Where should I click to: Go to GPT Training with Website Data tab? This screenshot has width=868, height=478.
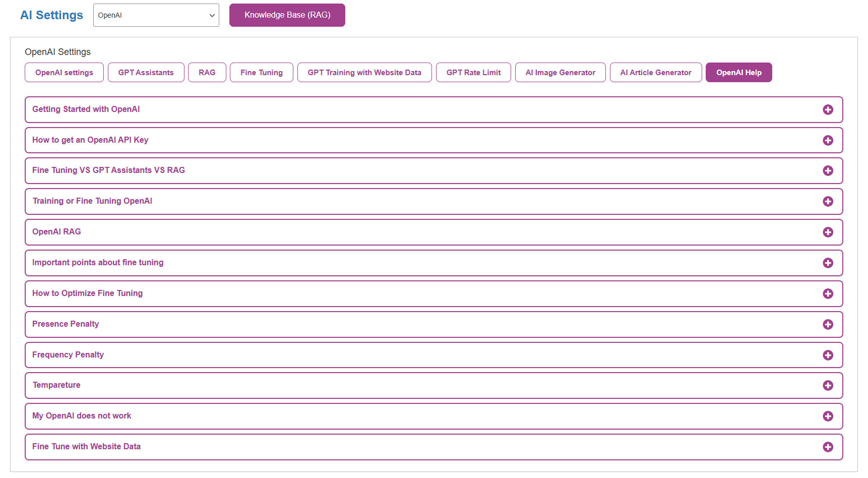pyautogui.click(x=364, y=73)
